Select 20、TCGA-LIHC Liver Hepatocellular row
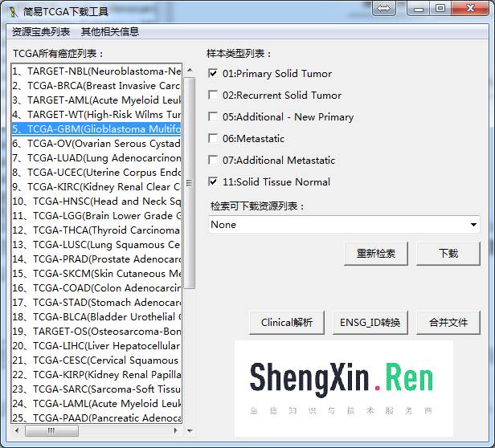This screenshot has width=495, height=448. click(96, 346)
